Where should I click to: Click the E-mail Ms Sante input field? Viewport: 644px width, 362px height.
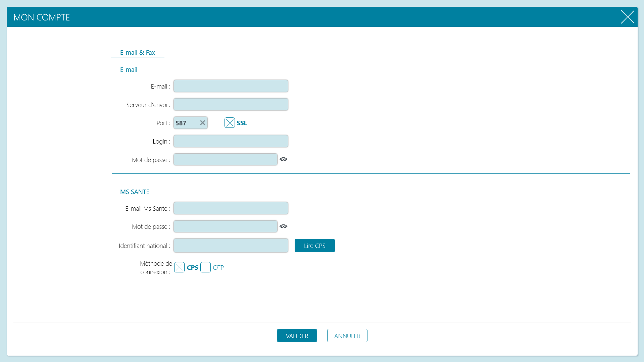(x=231, y=208)
